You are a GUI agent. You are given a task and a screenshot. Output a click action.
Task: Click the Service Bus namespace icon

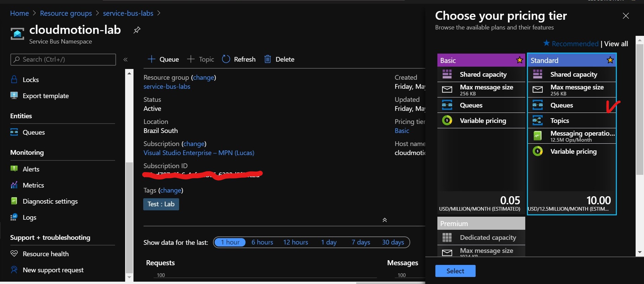point(17,34)
